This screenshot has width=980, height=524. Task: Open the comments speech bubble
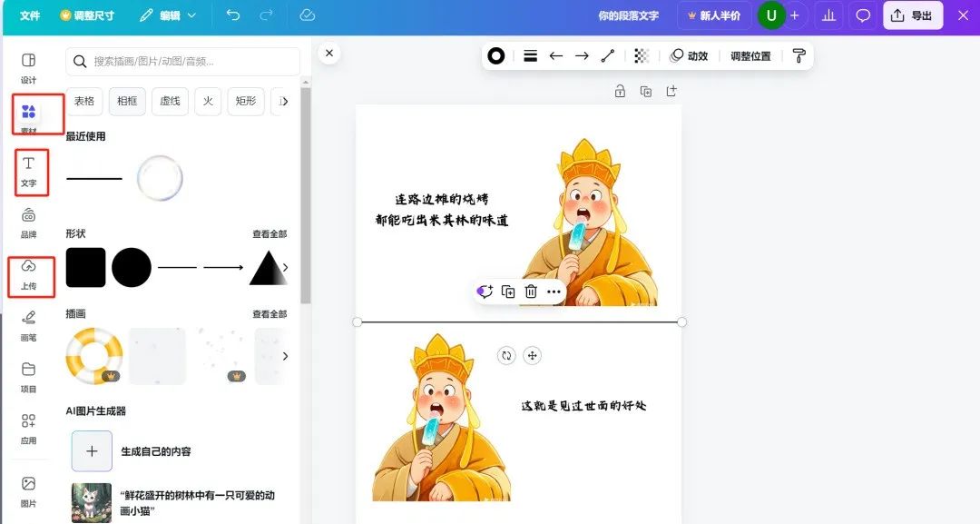click(x=863, y=15)
